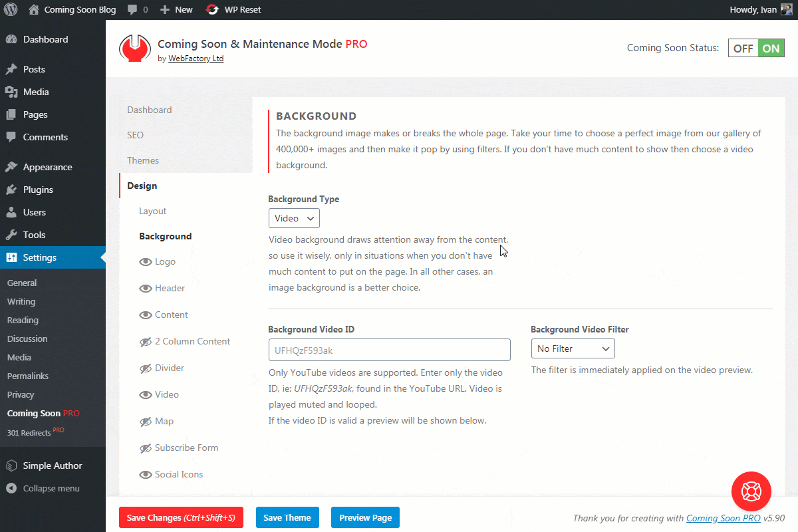Open Coming Soon Blog site link
The height and width of the screenshot is (532, 798).
point(80,10)
